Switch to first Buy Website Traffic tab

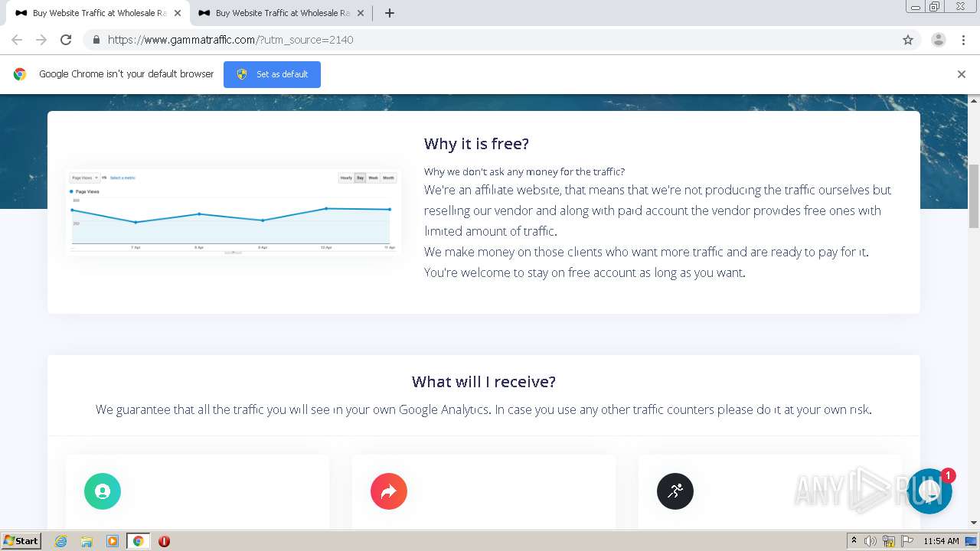pyautogui.click(x=98, y=13)
